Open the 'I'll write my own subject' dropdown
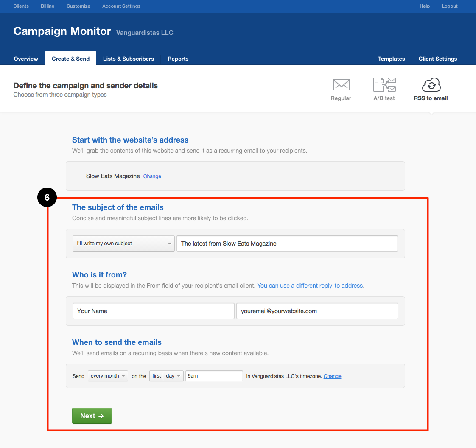 (x=123, y=244)
